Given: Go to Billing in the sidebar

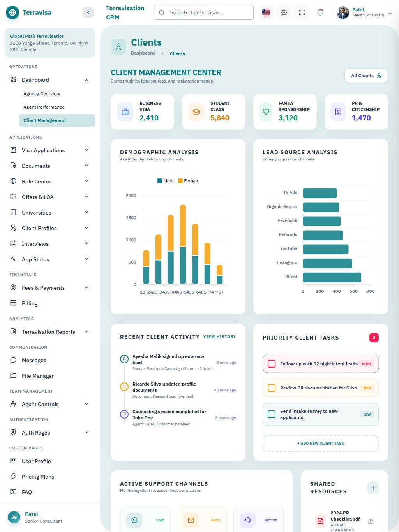Looking at the screenshot, I should [x=50, y=303].
